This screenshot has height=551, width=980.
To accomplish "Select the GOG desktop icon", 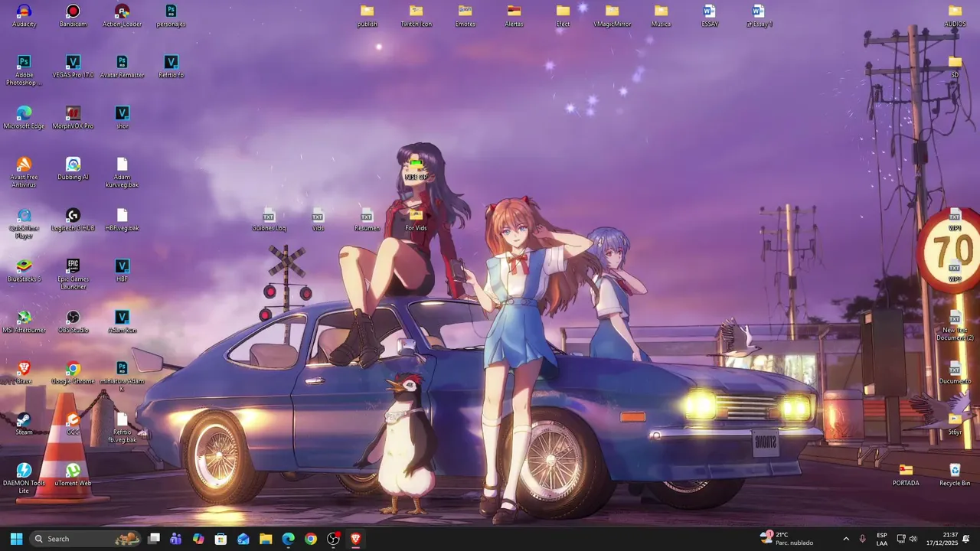I will (x=73, y=424).
